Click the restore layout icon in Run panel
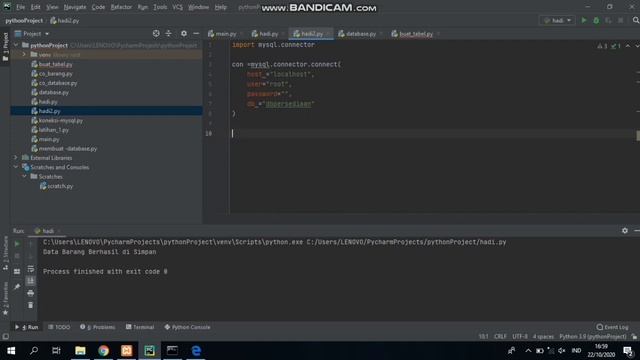Viewport: 640px width, 360px height. pyautogui.click(x=17, y=271)
